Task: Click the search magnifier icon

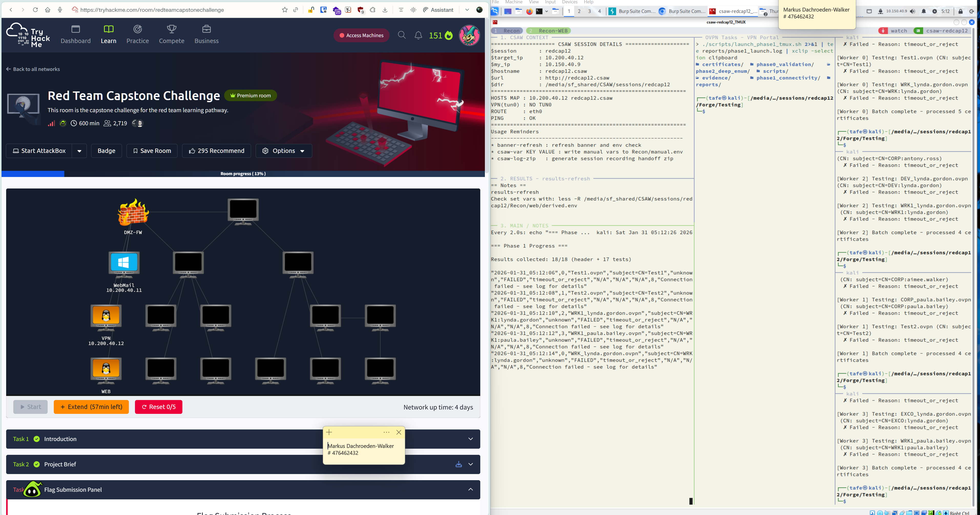Action: pyautogui.click(x=402, y=35)
